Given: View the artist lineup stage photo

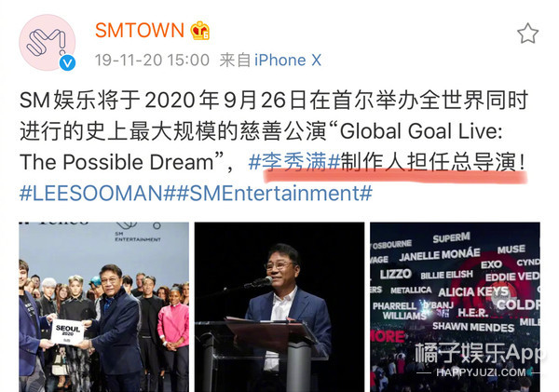Looking at the screenshot, I should coord(455,307).
